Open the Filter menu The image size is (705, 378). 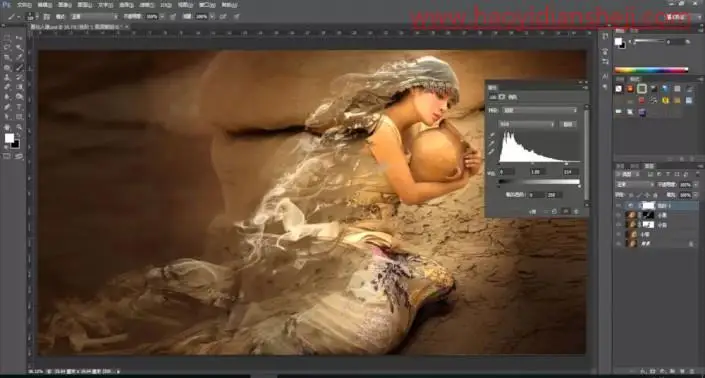(147, 5)
